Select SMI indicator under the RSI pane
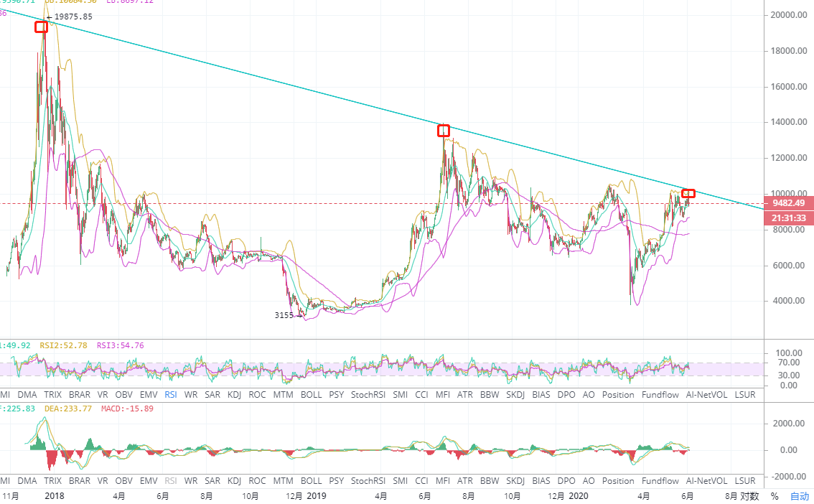The height and width of the screenshot is (504, 814). click(x=401, y=394)
